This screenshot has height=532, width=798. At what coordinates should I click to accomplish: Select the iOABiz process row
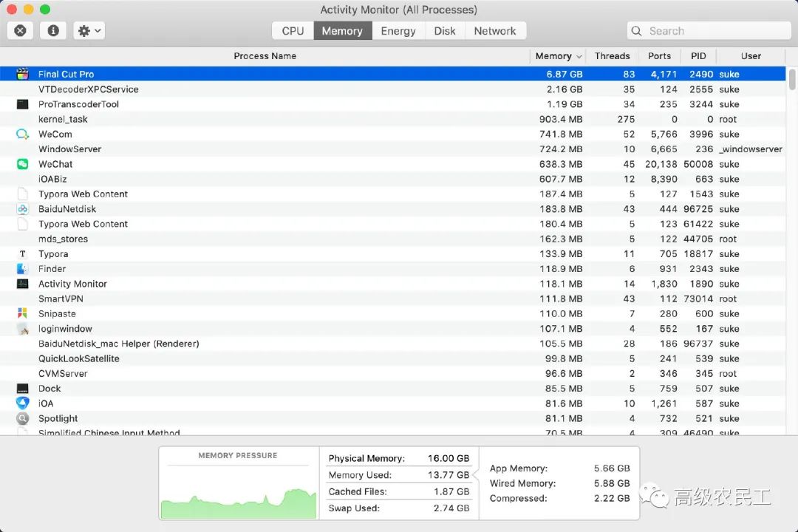click(x=392, y=180)
